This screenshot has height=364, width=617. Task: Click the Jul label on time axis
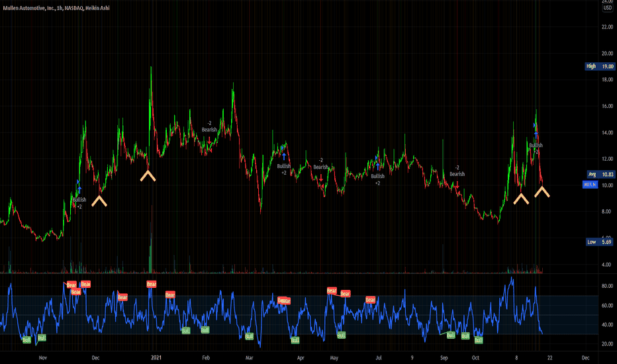(379, 357)
